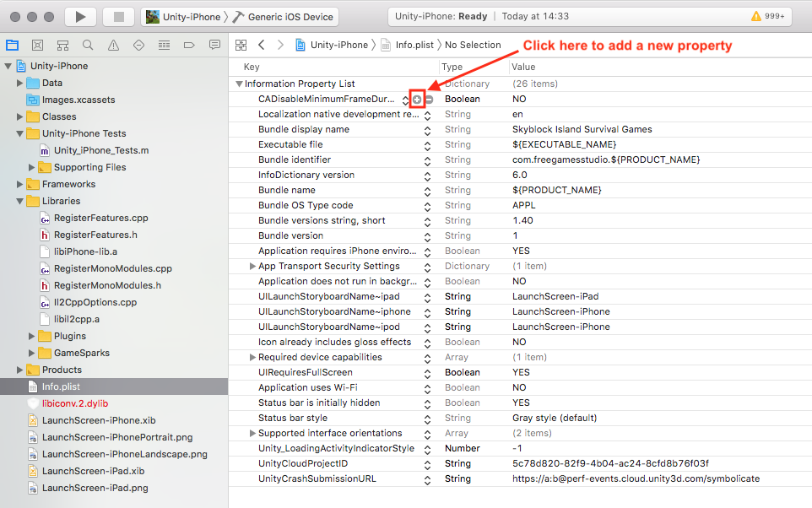Viewport: 812px width, 508px height.
Task: Click the Run (play) button
Action: tap(80, 17)
